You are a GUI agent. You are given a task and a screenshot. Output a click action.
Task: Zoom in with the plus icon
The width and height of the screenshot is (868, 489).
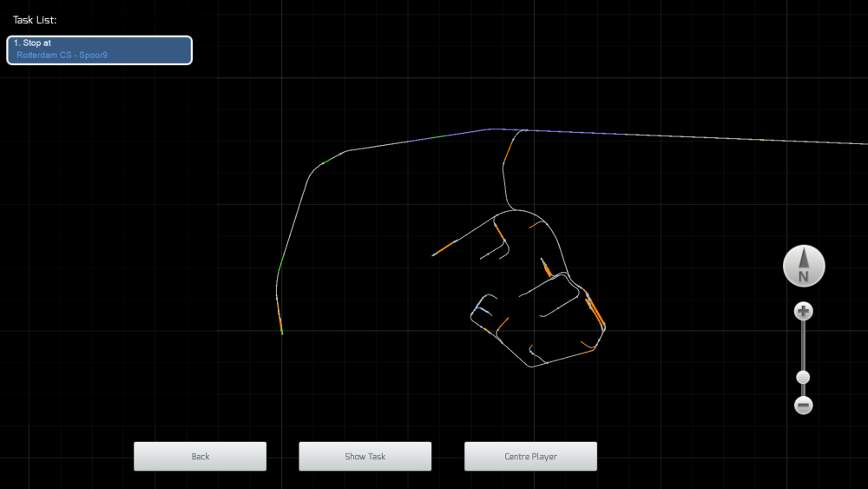pyautogui.click(x=804, y=311)
